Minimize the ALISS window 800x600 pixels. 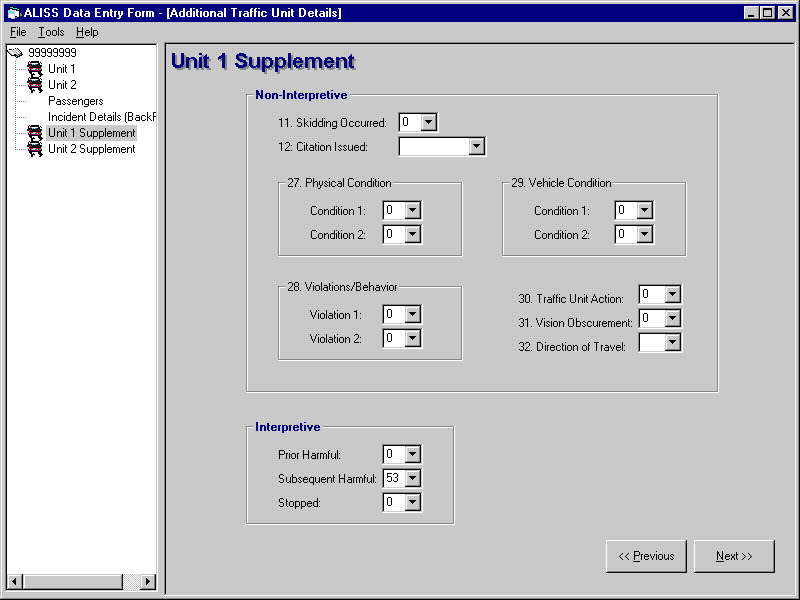point(751,13)
